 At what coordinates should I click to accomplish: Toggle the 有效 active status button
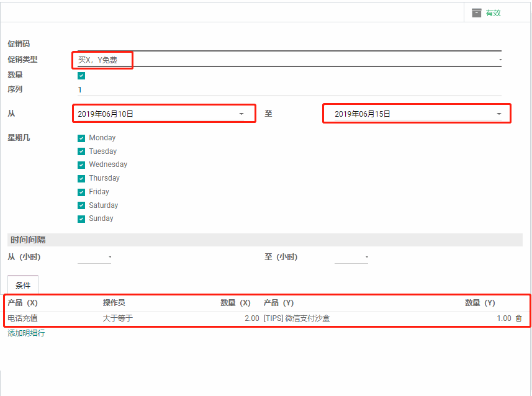493,12
